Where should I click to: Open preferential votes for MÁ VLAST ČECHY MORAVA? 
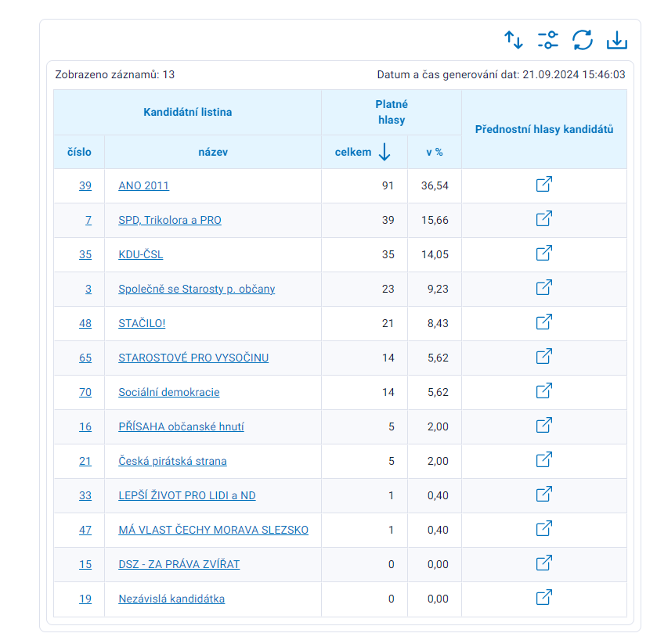(544, 528)
